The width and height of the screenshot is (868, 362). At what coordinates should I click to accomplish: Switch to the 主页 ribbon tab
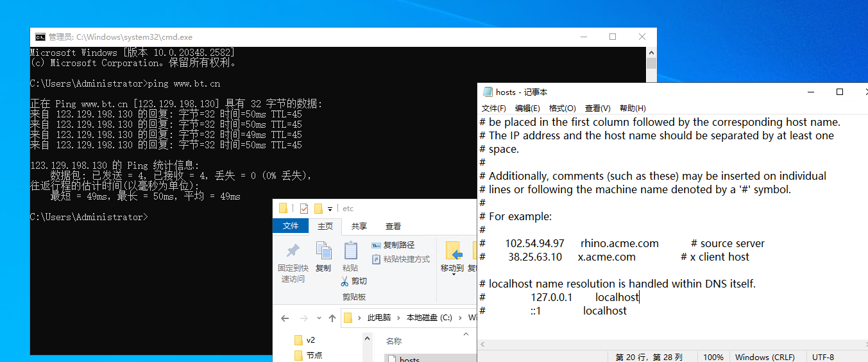tap(325, 227)
